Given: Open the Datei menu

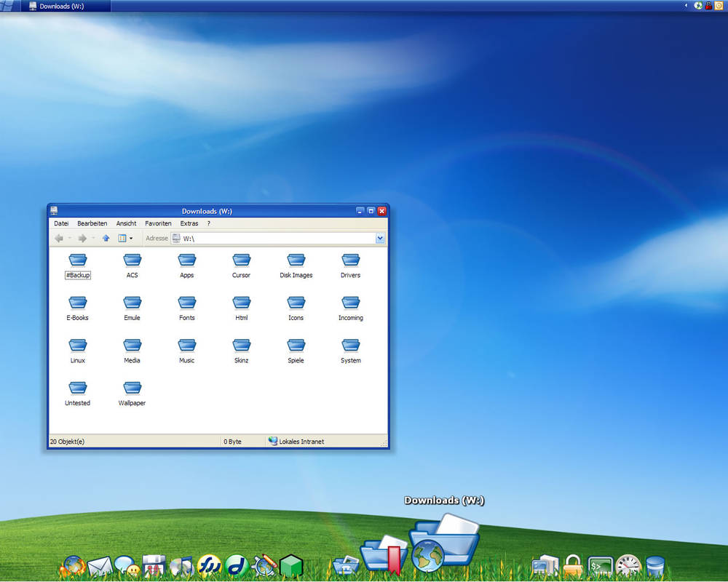Looking at the screenshot, I should pyautogui.click(x=61, y=223).
